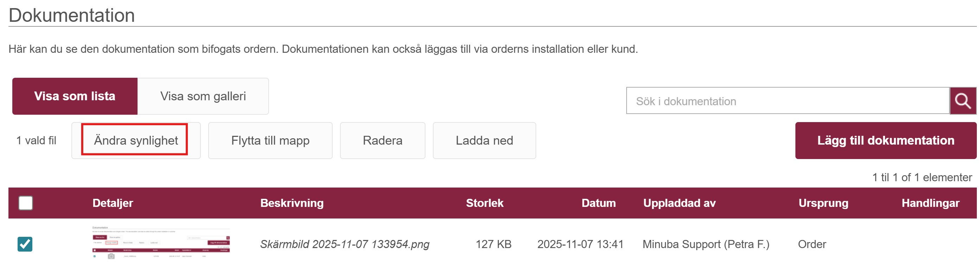Delete the selected file with Radera
The width and height of the screenshot is (980, 266).
(x=382, y=140)
